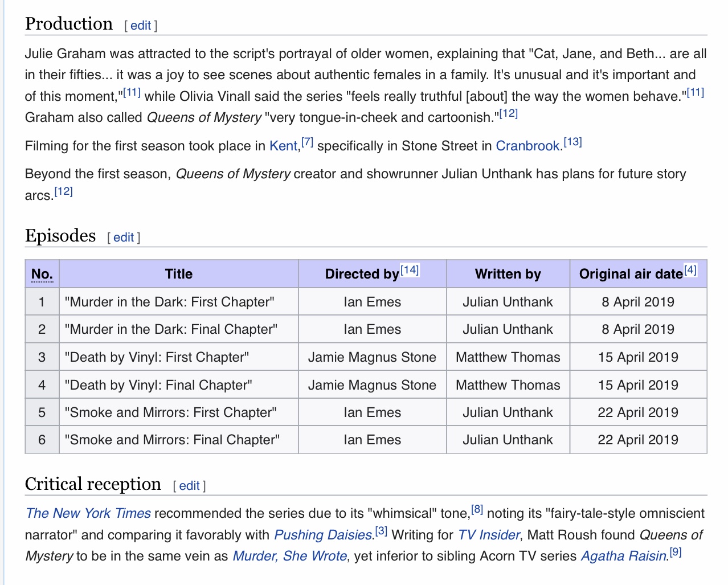
Task: Click Ian Emes in episode 1 row
Action: tap(373, 302)
